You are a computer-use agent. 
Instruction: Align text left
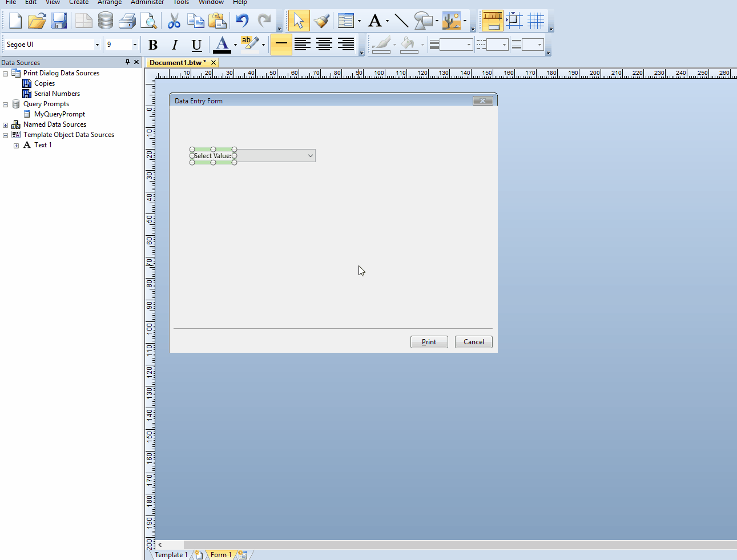tap(303, 44)
